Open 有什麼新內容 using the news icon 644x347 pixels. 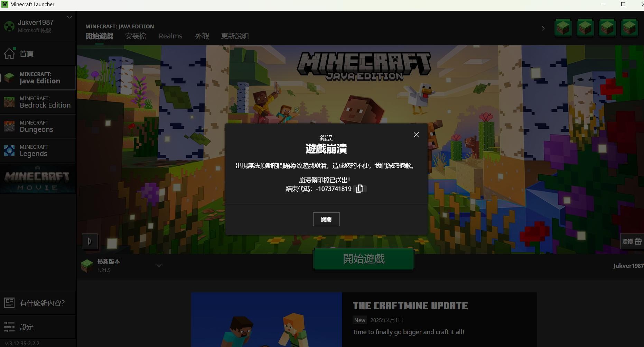pyautogui.click(x=9, y=303)
